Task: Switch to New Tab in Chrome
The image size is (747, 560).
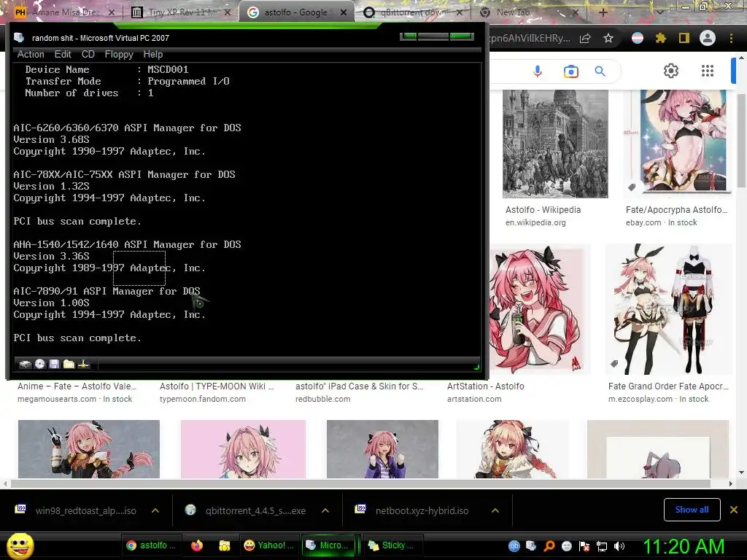Action: 528,12
